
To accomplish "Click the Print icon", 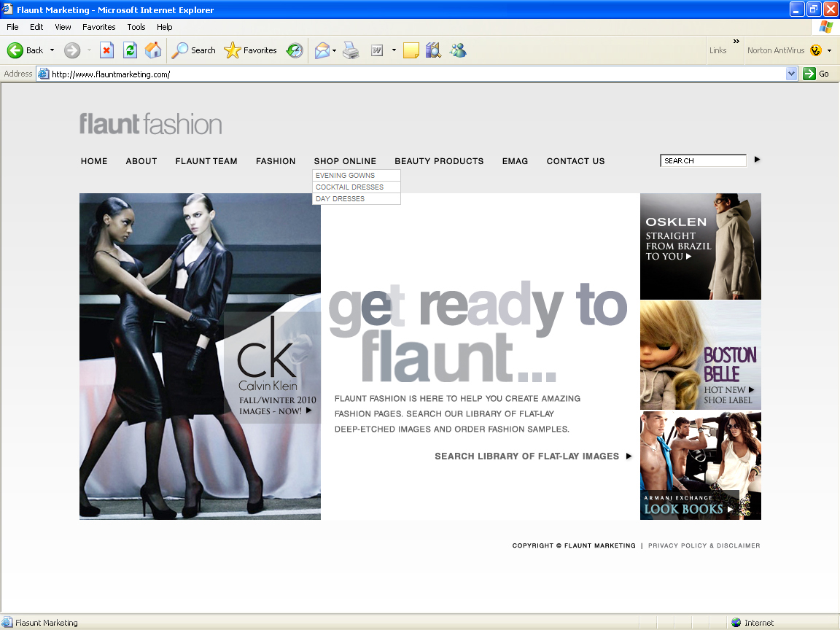I will pyautogui.click(x=351, y=50).
